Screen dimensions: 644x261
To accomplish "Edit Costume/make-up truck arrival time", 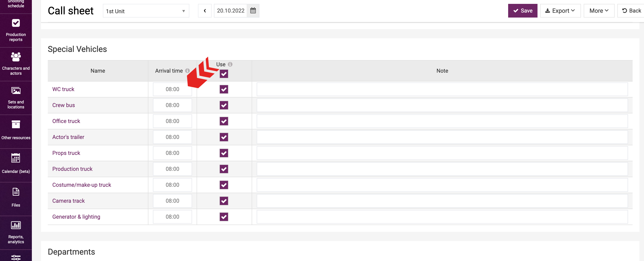I will (x=172, y=185).
